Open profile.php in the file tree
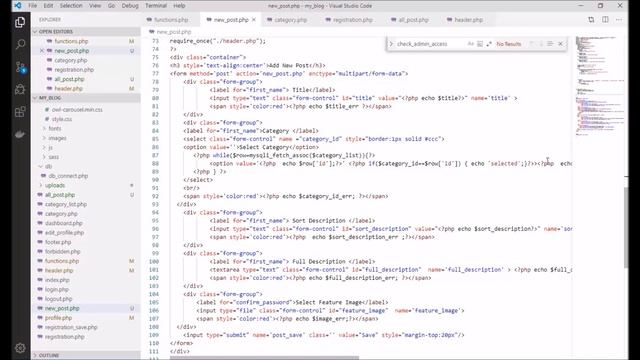The height and width of the screenshot is (360, 640). tap(58, 318)
